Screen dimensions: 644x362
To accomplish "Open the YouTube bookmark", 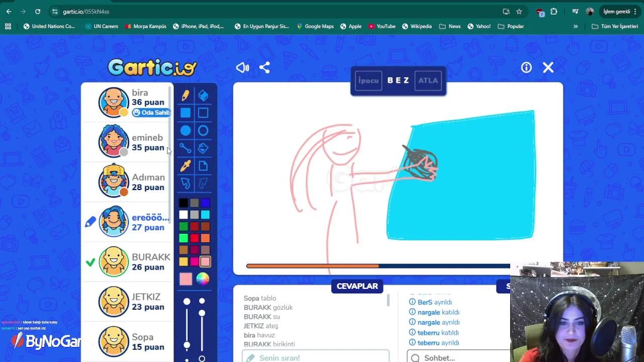I will [x=381, y=26].
